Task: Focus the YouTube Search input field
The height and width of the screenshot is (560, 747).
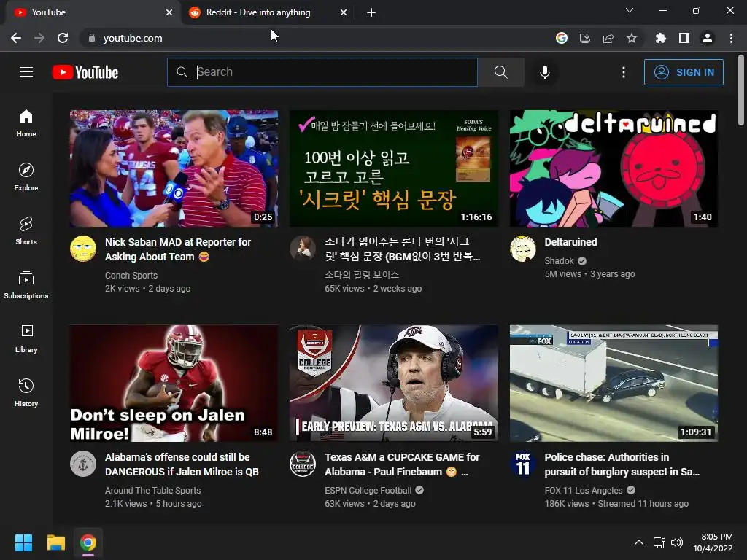Action: pyautogui.click(x=322, y=72)
